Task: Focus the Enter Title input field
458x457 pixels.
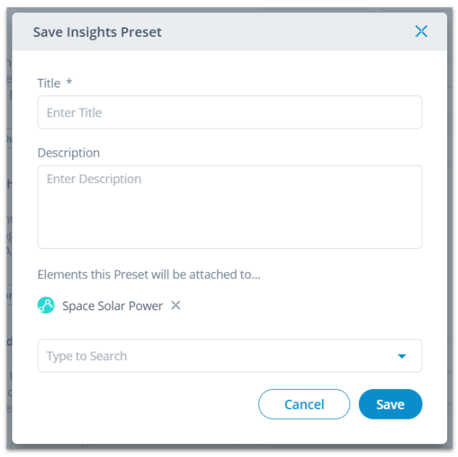Action: pos(230,112)
